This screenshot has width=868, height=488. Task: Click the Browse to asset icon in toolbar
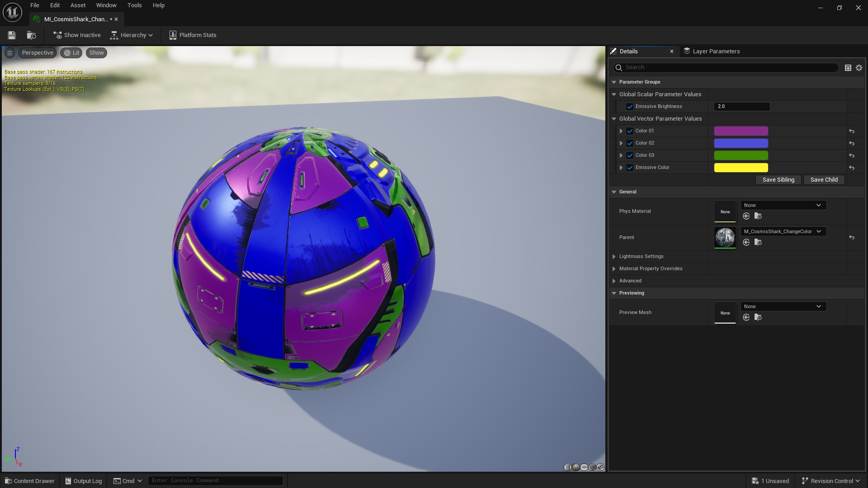pyautogui.click(x=31, y=35)
